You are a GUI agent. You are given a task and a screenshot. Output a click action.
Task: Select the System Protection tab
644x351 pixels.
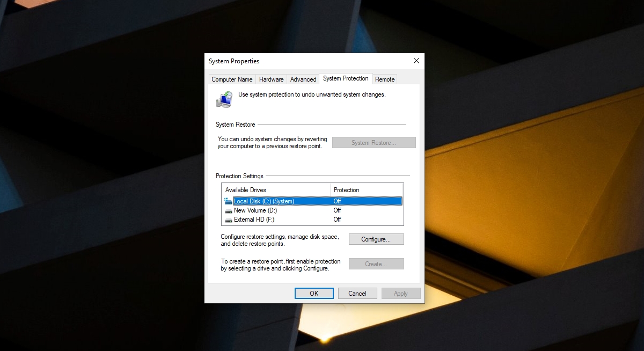346,78
